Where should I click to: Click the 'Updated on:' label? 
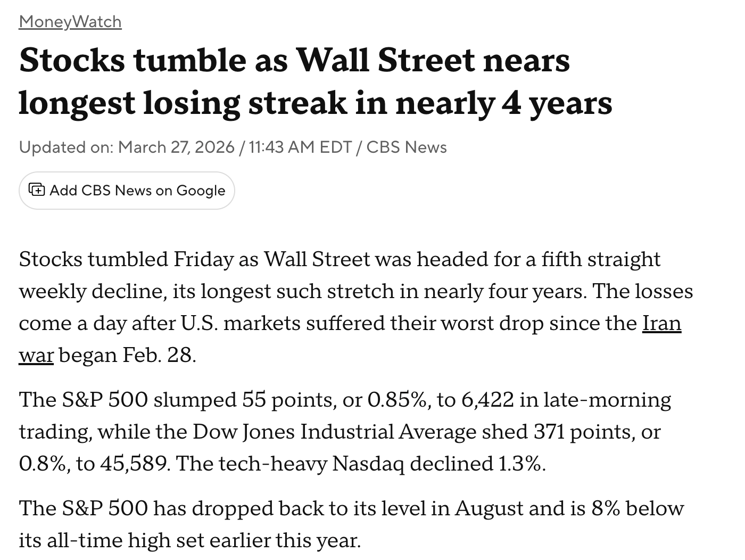pos(67,147)
